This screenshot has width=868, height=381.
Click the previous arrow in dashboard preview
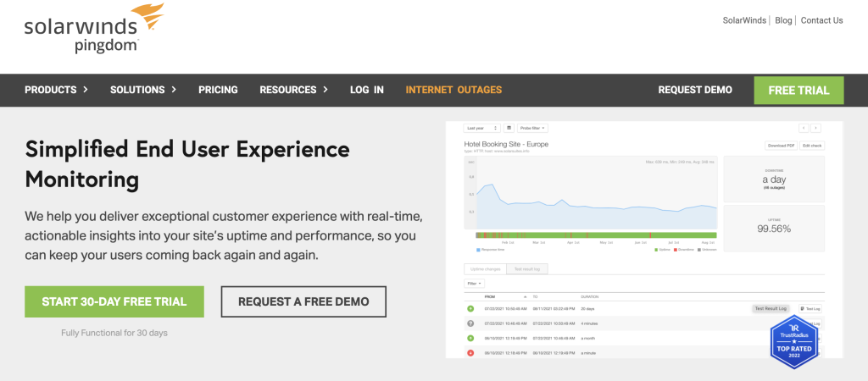[804, 128]
